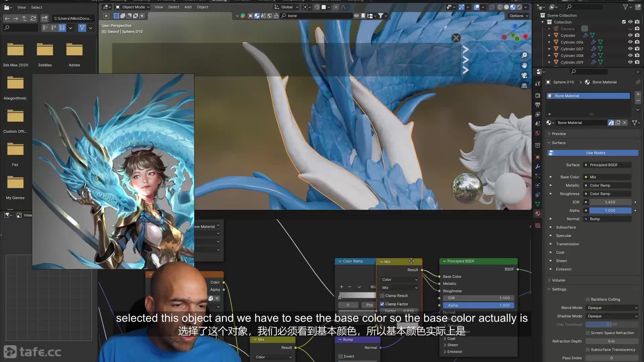This screenshot has width=644, height=362.
Task: Create new folder in file browser
Action: pyautogui.click(x=45, y=18)
